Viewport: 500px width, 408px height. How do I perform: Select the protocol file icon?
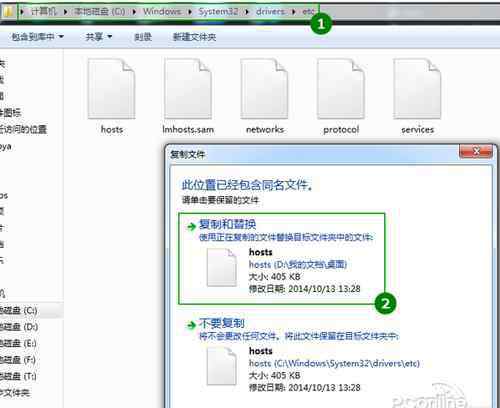pos(341,89)
